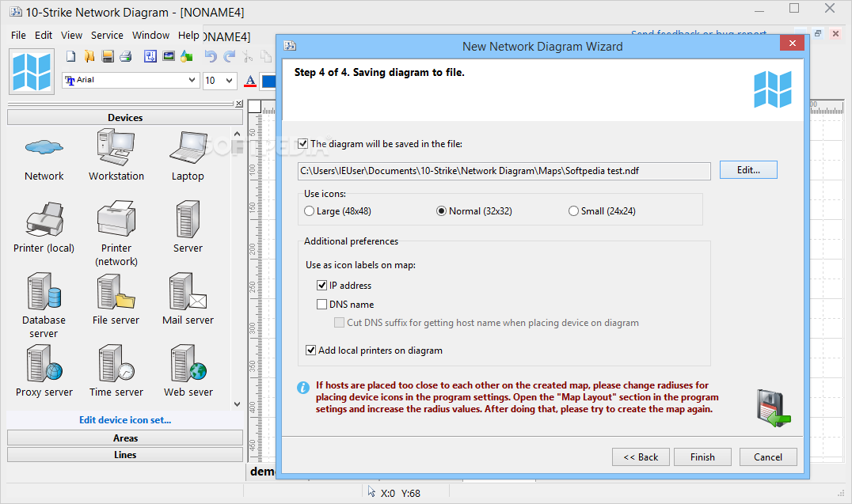
Task: Click the information icon beside the hint
Action: click(x=303, y=387)
